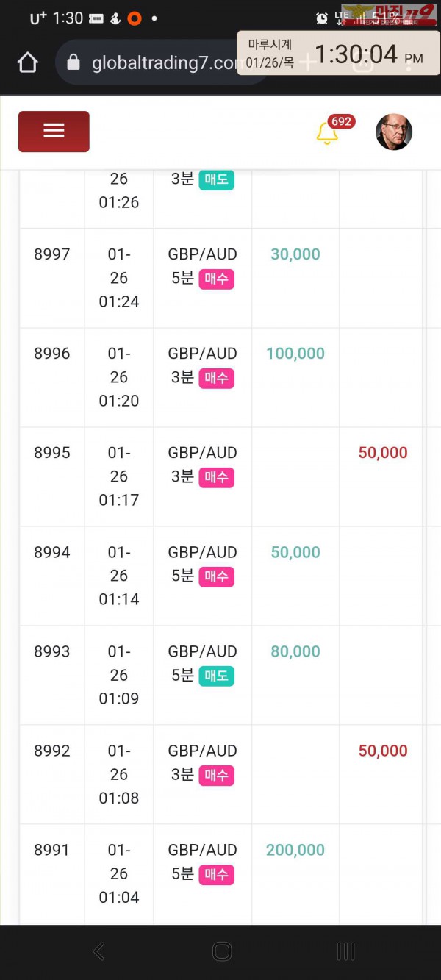The width and height of the screenshot is (441, 980).
Task: Tap the floating clock widget showing 1:30:04
Action: point(338,54)
